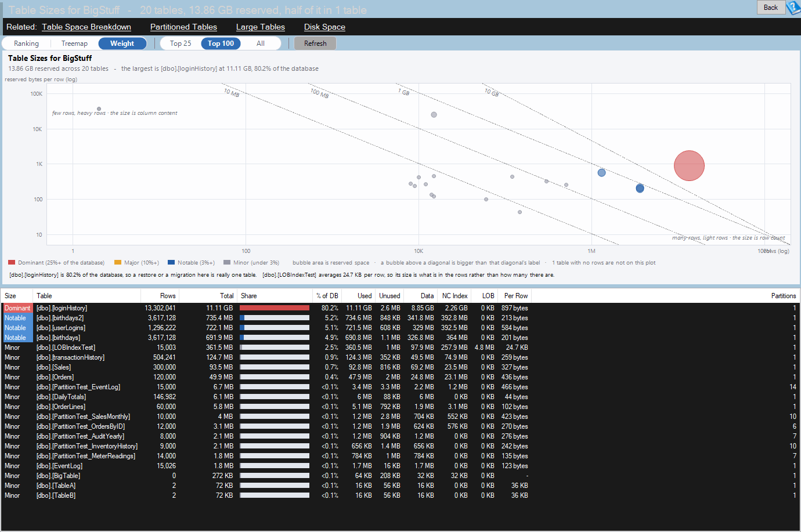
Task: Sort by the NC Index column header
Action: (x=454, y=296)
